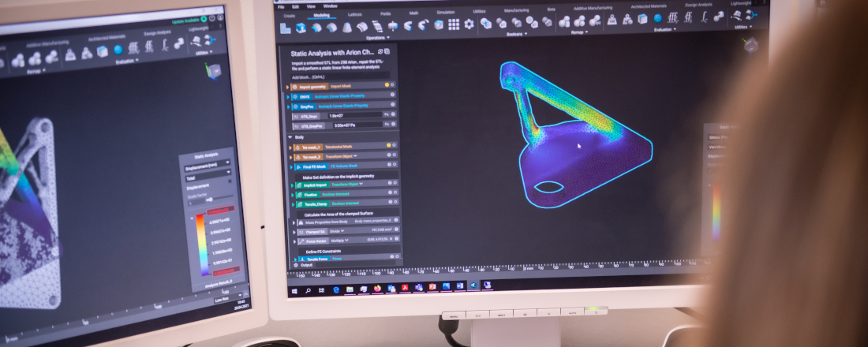Click the taskbar search magnifier icon
The height and width of the screenshot is (347, 868).
pos(309,290)
